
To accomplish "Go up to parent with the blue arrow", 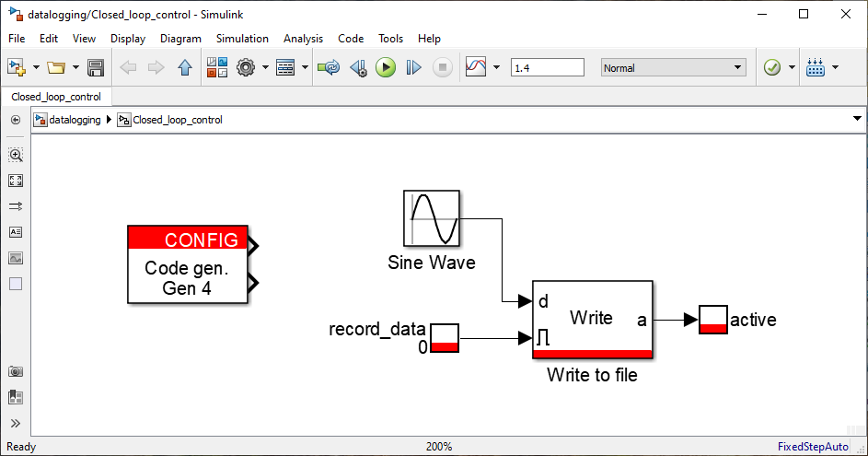I will click(185, 67).
